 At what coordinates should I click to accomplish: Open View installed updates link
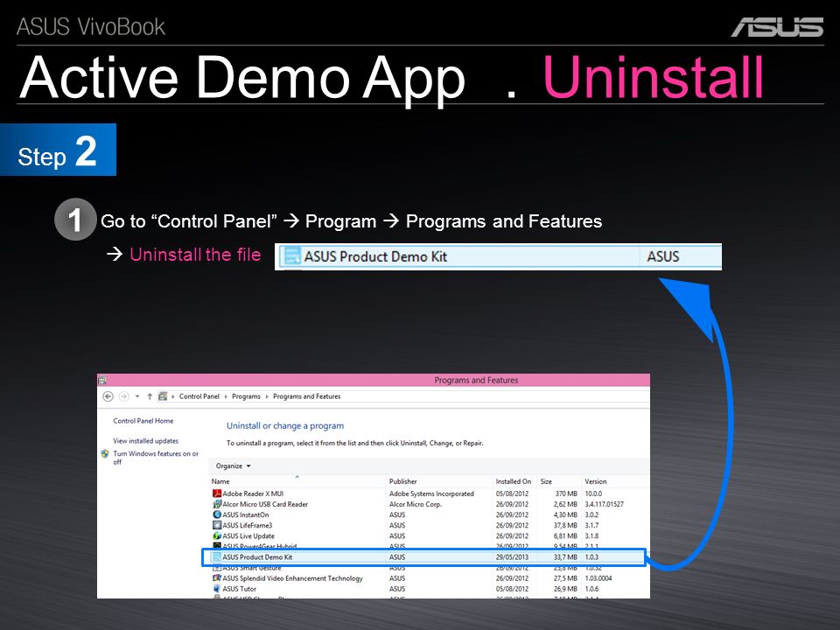point(145,441)
